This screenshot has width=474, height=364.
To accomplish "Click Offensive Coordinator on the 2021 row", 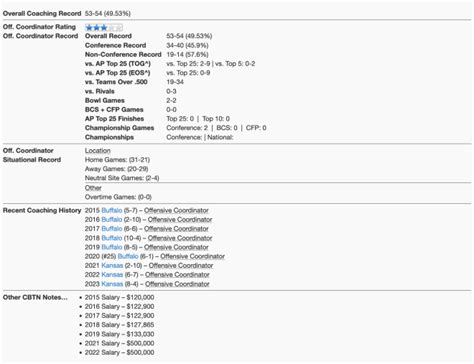I will coord(181,266).
